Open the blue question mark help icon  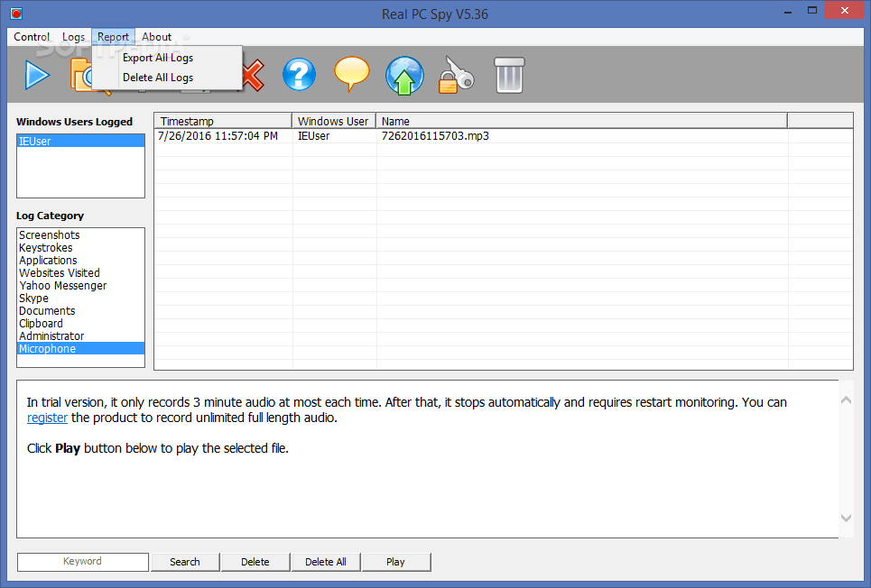click(299, 75)
